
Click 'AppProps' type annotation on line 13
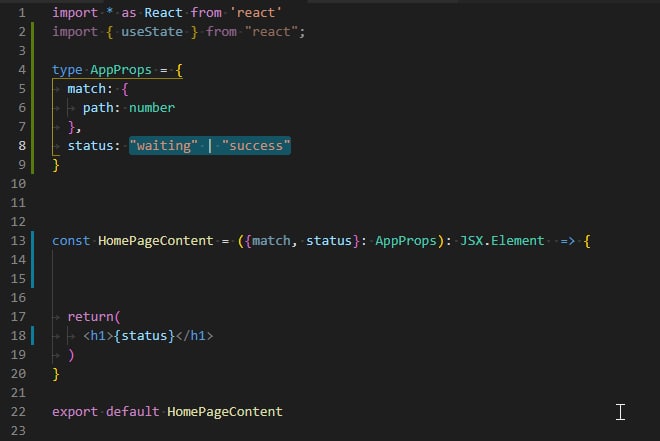pyautogui.click(x=406, y=241)
